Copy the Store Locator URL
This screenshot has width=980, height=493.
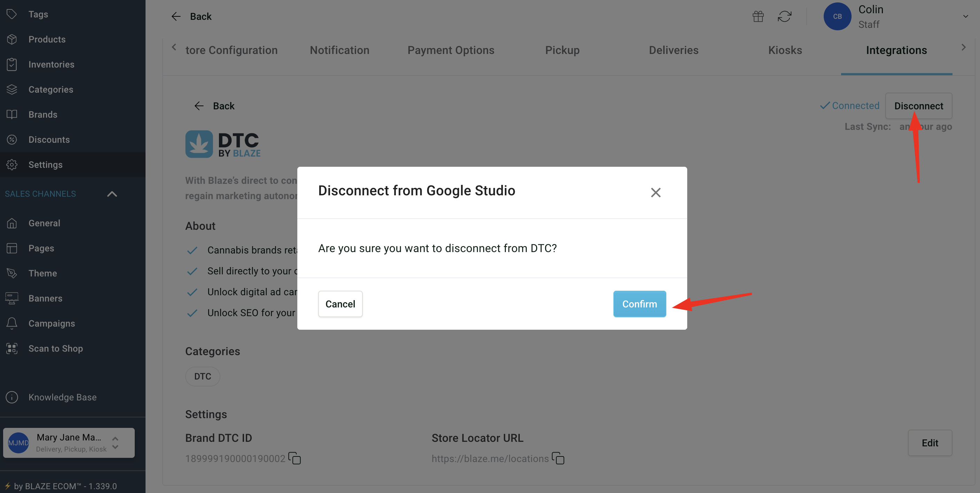[x=558, y=458]
